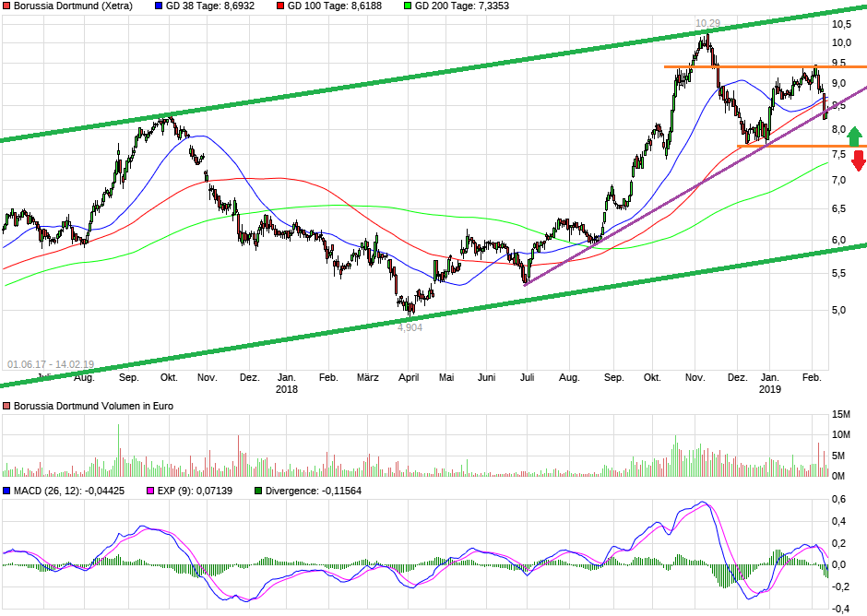The width and height of the screenshot is (867, 616).
Task: Click the red downward arrow icon
Action: click(x=858, y=160)
